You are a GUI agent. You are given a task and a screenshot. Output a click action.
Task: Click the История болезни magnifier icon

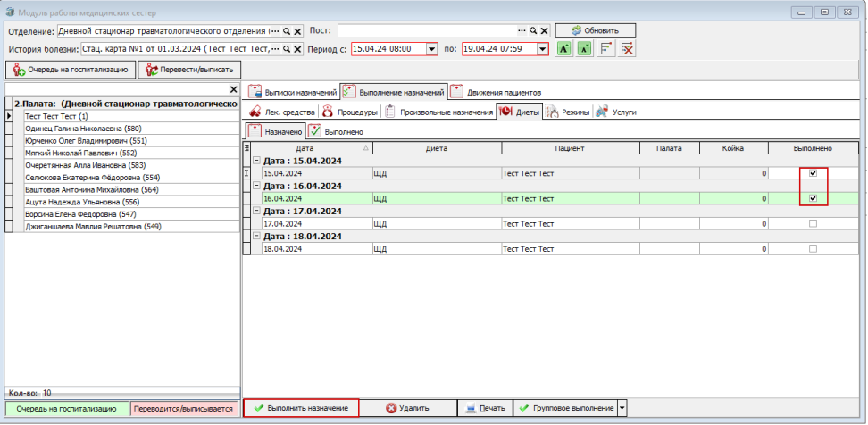[287, 49]
